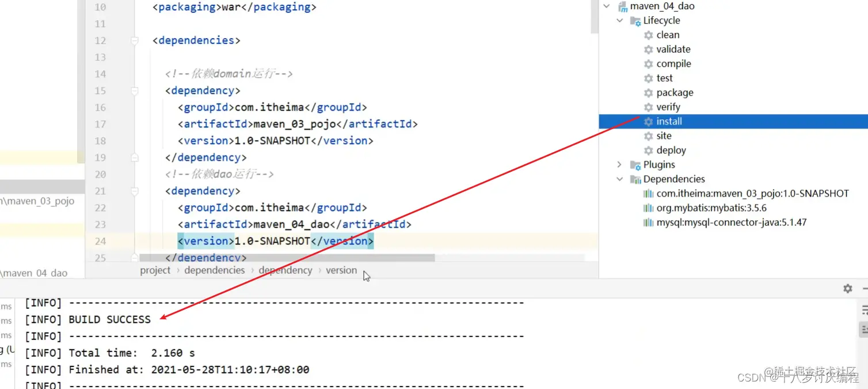Select the test lifecycle goal
This screenshot has height=389, width=868.
[x=664, y=78]
